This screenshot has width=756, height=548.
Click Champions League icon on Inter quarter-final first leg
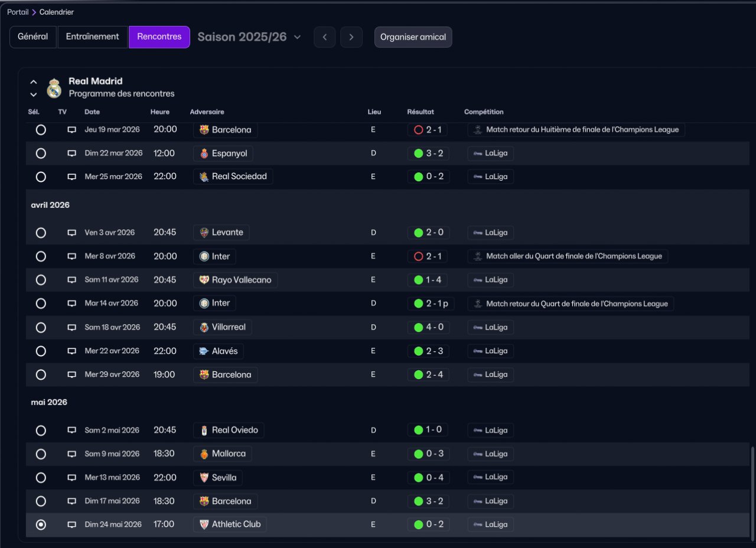point(477,256)
